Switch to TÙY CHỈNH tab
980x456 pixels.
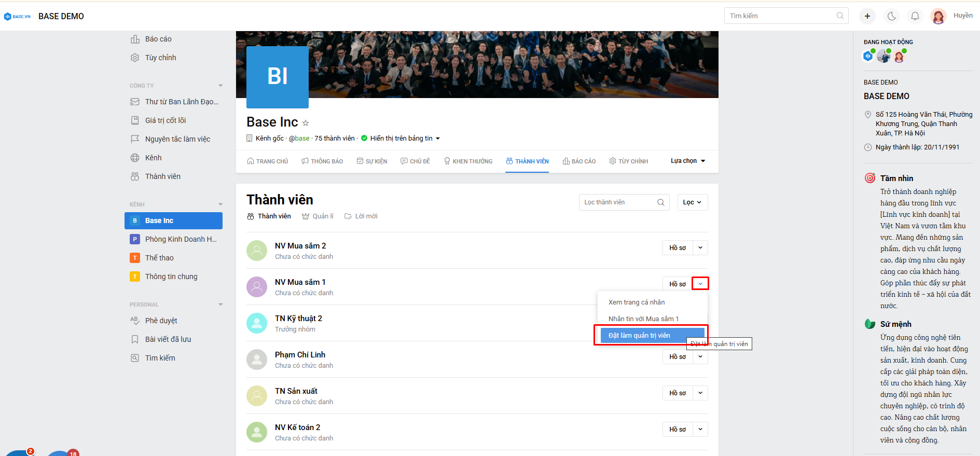[x=628, y=161]
